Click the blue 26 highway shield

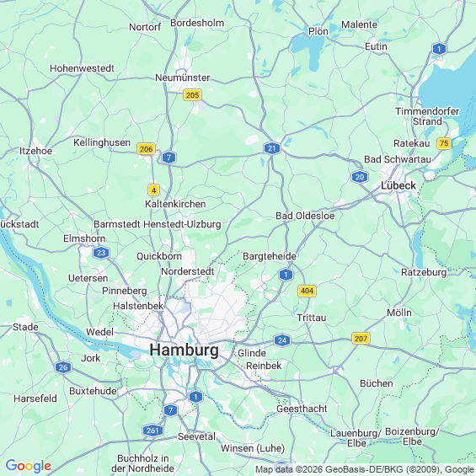coord(63,367)
